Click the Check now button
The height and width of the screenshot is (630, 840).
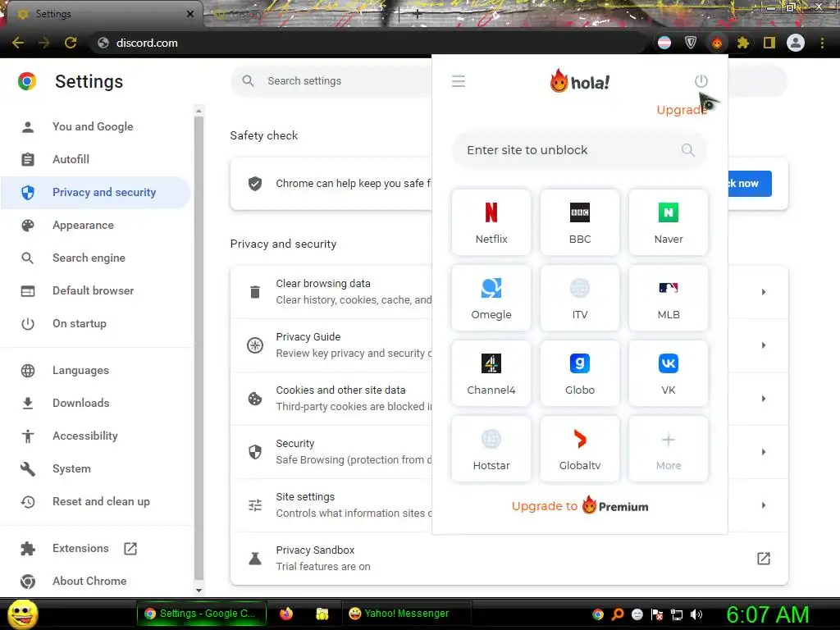[x=750, y=184]
